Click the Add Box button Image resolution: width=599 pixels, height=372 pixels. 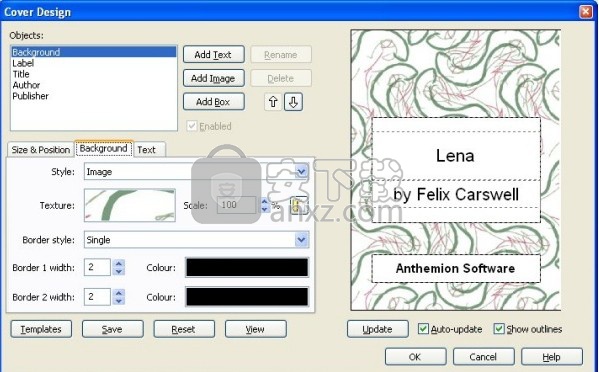[214, 102]
